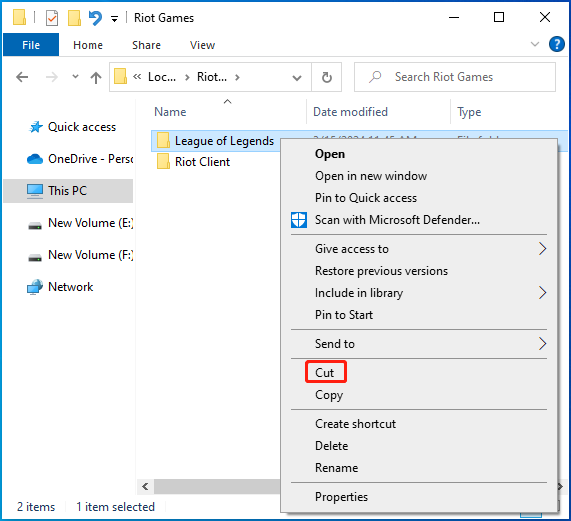Click the New folder icon in title bar

[x=74, y=18]
